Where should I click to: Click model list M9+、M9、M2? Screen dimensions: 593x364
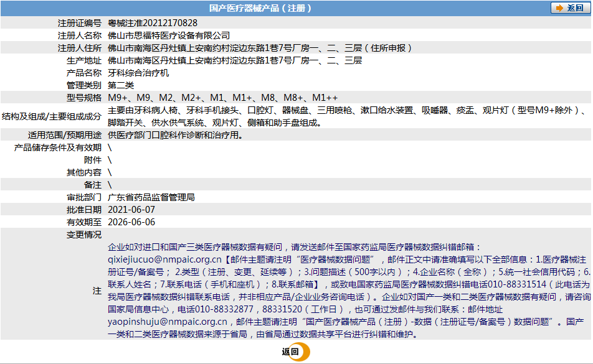click(223, 98)
